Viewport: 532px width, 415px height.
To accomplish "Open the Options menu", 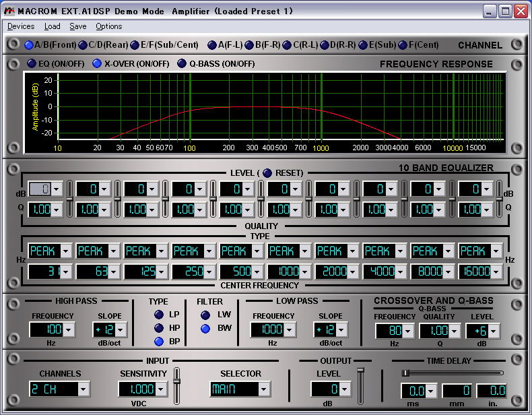I will (x=109, y=26).
